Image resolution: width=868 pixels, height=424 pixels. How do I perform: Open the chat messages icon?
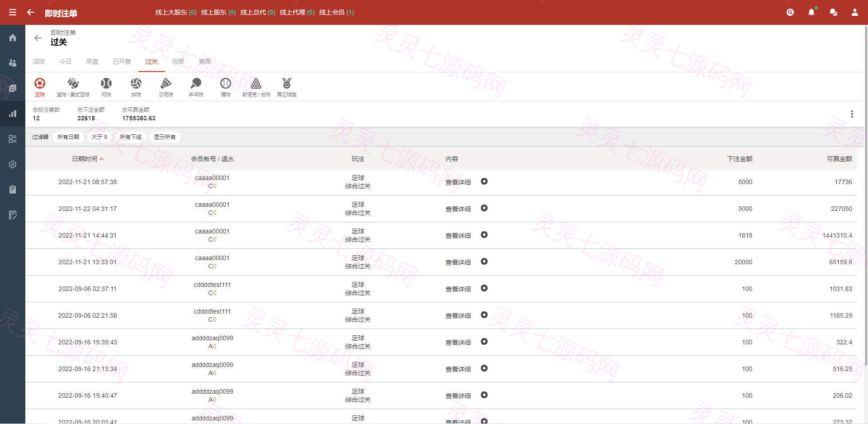(x=833, y=12)
